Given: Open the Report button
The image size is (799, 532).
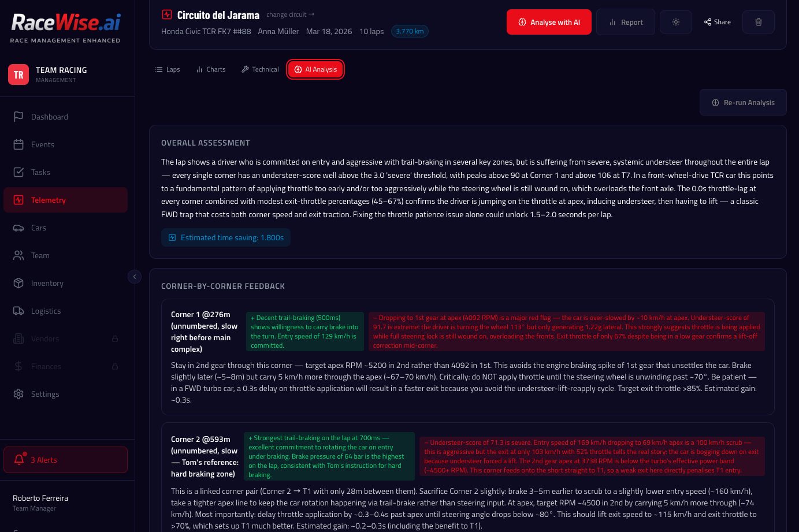Looking at the screenshot, I should pos(626,22).
